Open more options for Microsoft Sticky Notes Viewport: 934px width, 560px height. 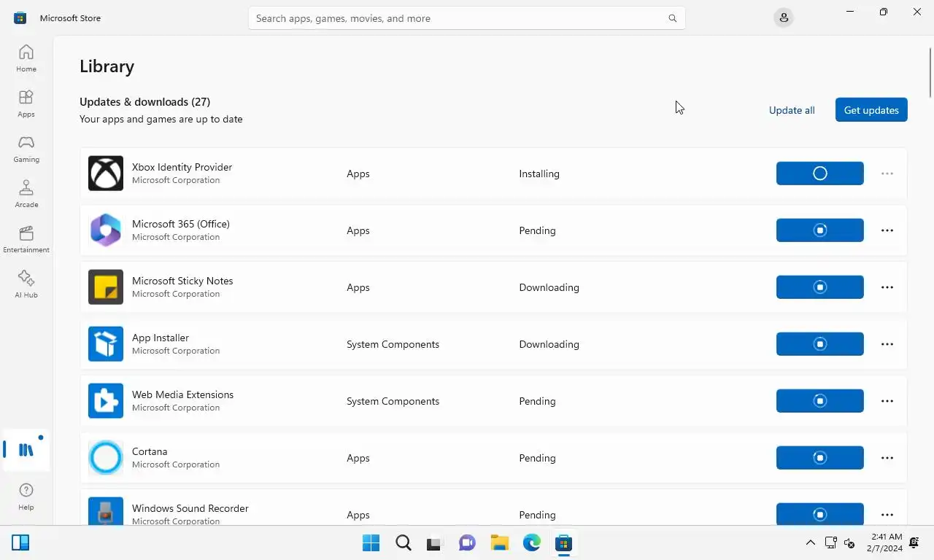point(887,287)
